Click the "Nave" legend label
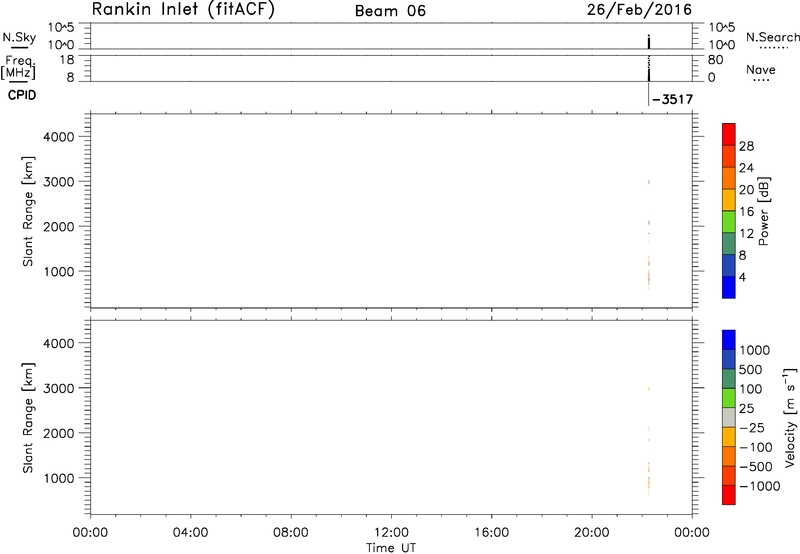This screenshot has width=800, height=554. (x=761, y=69)
